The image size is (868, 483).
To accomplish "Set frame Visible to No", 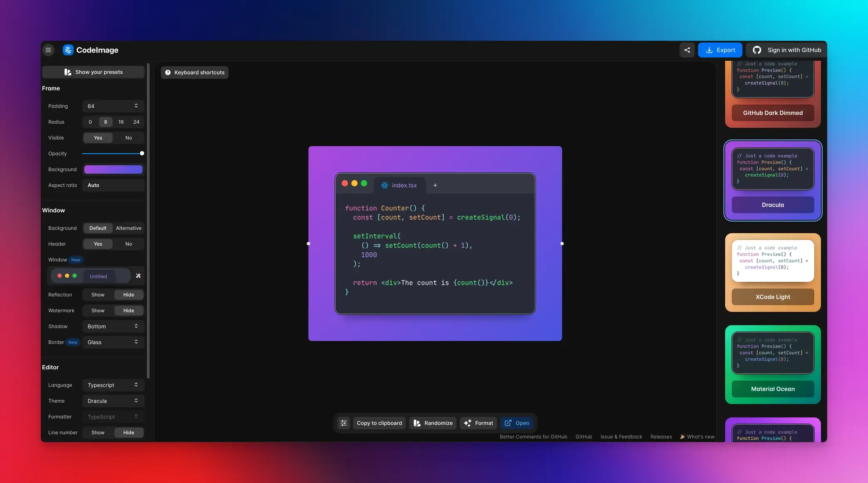I will click(129, 137).
